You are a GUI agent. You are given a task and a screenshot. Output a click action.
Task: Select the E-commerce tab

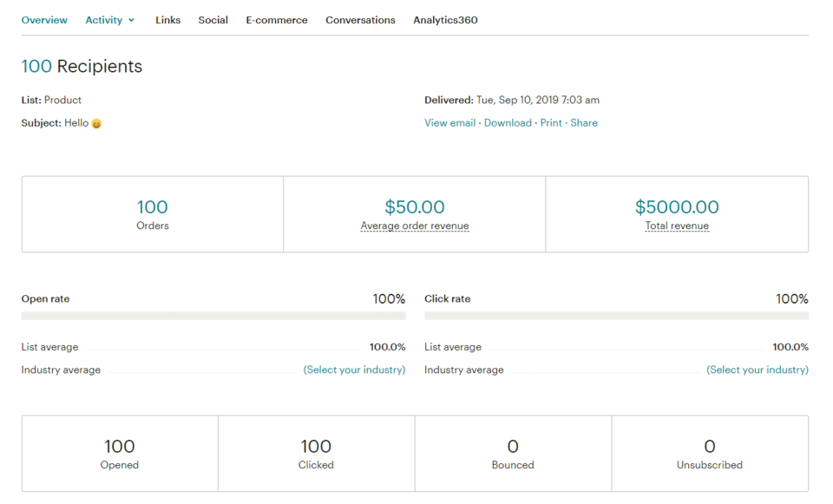pos(276,20)
